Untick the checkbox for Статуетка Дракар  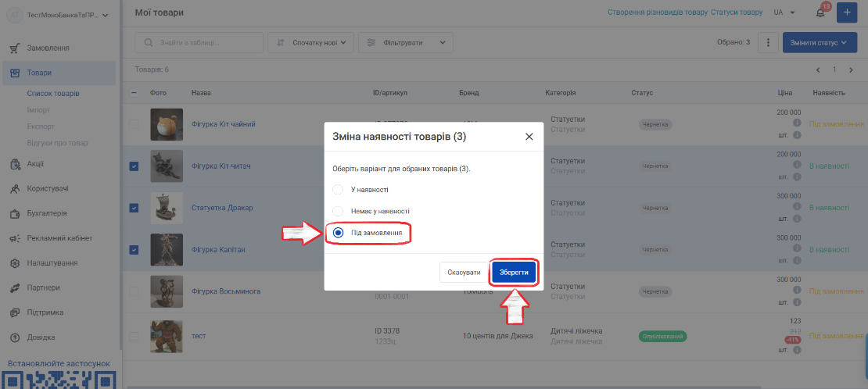[x=134, y=208]
